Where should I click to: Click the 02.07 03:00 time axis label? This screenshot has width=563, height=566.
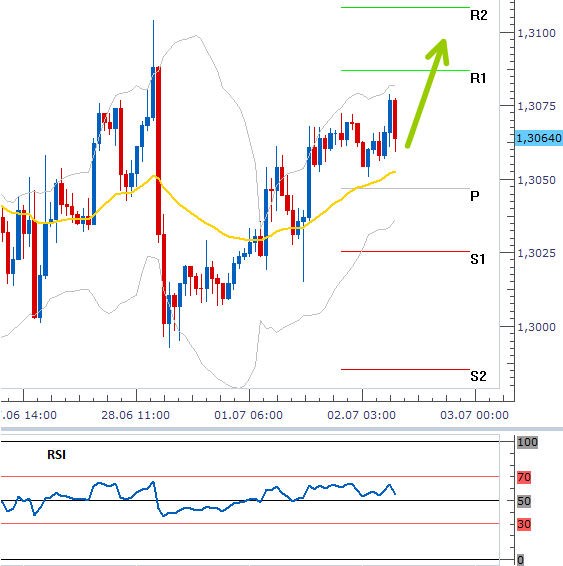point(361,415)
